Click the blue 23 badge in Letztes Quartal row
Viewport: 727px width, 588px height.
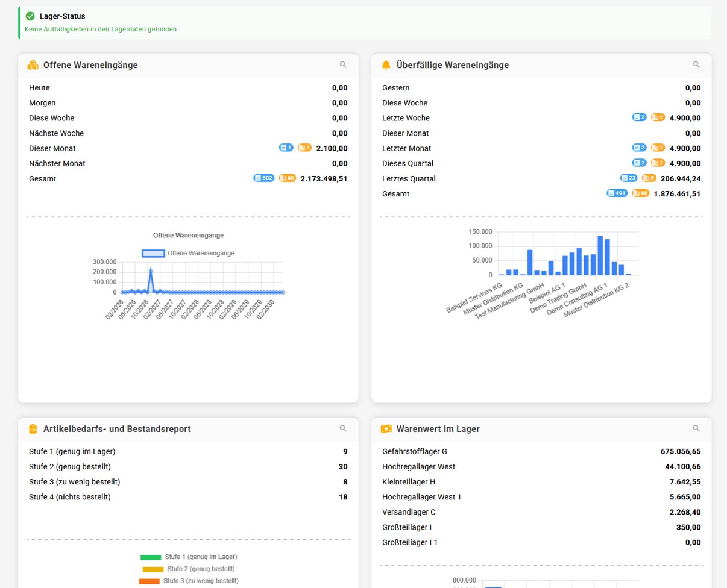pyautogui.click(x=629, y=178)
